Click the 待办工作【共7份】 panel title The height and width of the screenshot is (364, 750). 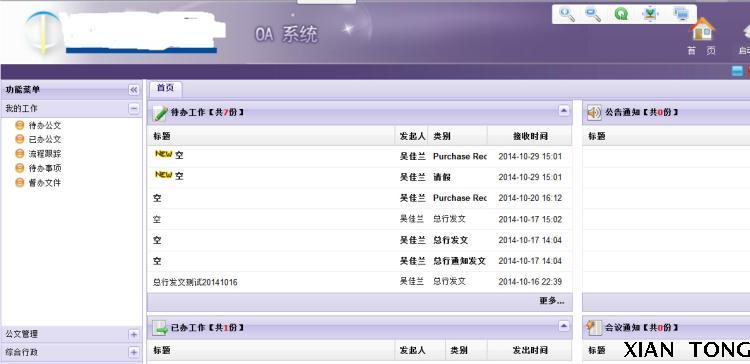pos(208,113)
